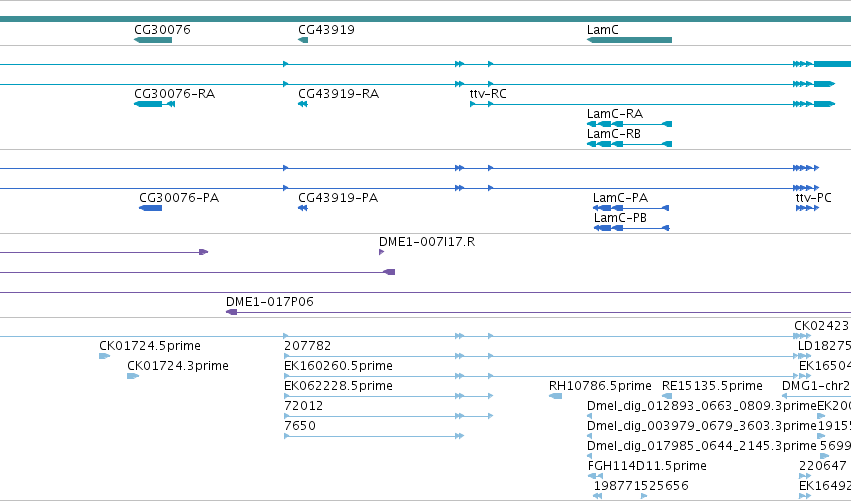Click the EK160260.5prime alignment label
851x501 pixels.
tap(338, 365)
